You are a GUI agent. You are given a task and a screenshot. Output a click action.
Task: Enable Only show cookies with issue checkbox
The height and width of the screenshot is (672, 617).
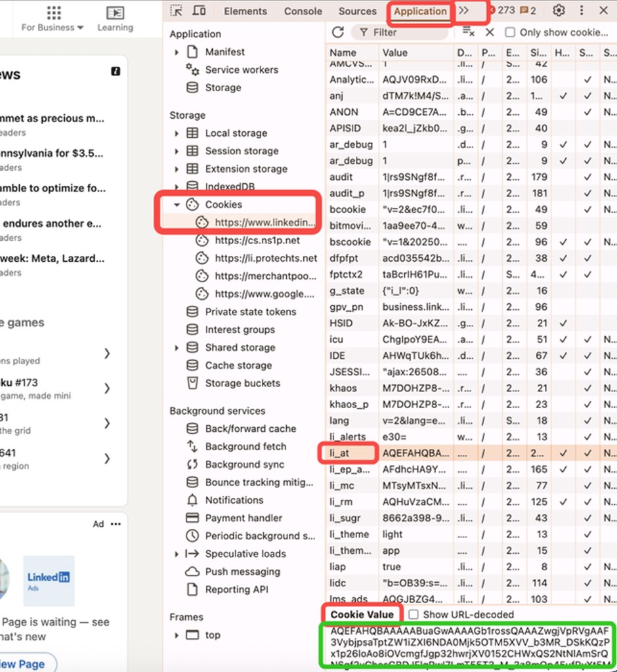coord(510,33)
